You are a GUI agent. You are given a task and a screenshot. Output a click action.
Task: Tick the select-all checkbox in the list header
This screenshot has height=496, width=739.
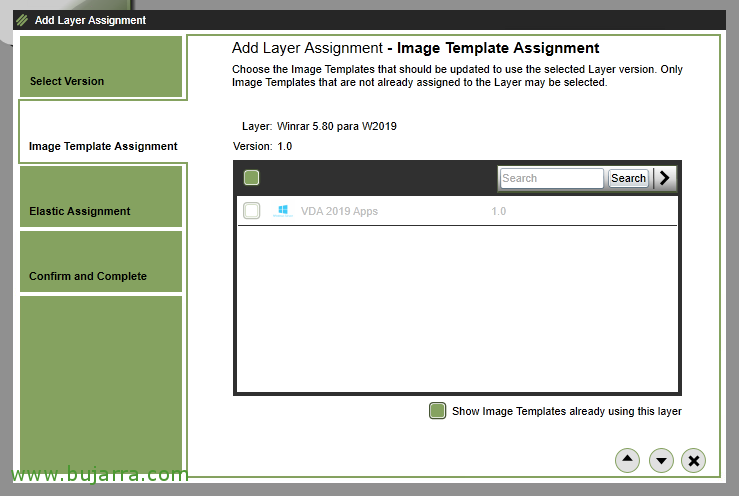tap(252, 178)
